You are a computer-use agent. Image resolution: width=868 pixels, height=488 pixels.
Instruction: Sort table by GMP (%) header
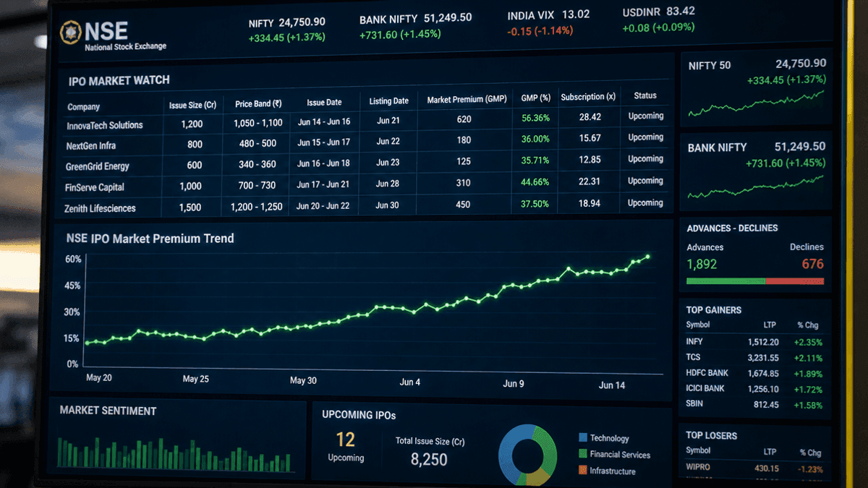(535, 98)
